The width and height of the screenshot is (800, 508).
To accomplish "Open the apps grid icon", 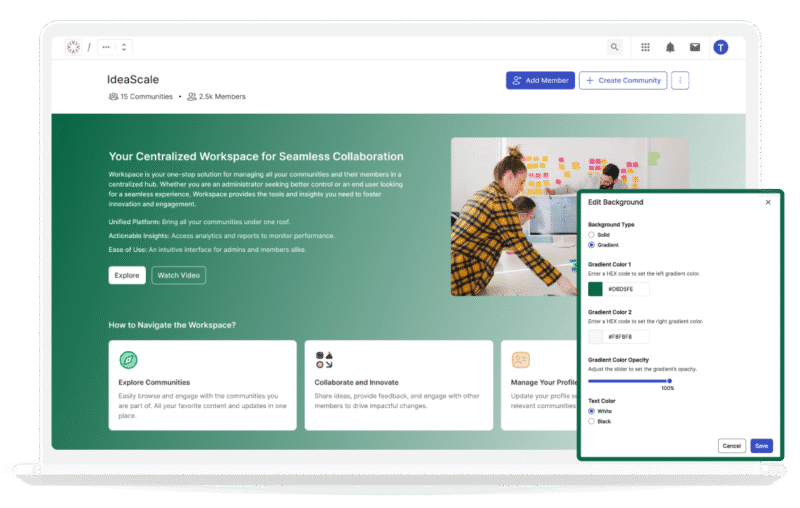I will tap(645, 47).
